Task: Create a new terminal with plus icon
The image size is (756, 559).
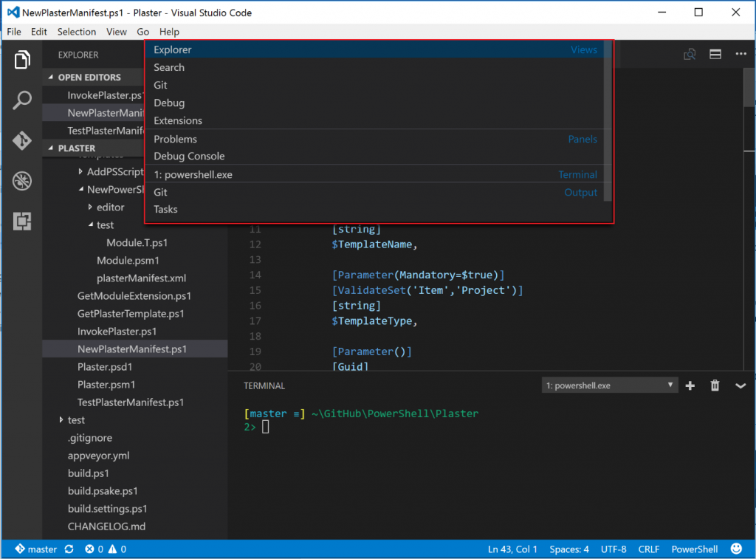Action: [x=690, y=385]
